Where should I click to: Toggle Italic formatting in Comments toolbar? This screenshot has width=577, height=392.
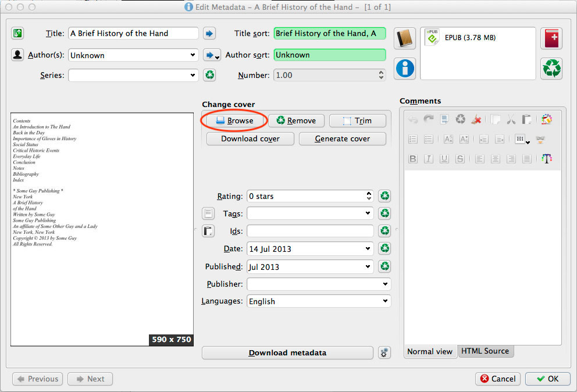429,159
